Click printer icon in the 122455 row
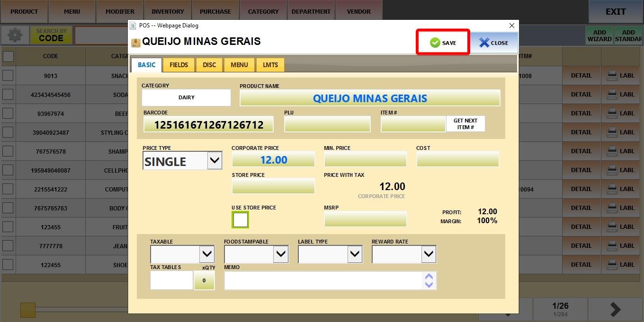644x322 pixels. (612, 265)
